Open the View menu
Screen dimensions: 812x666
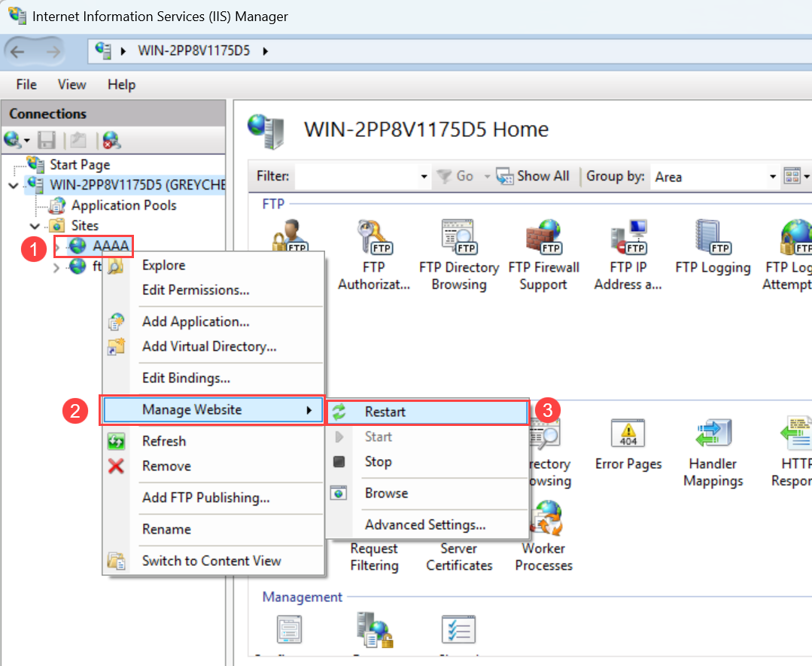pyautogui.click(x=72, y=84)
